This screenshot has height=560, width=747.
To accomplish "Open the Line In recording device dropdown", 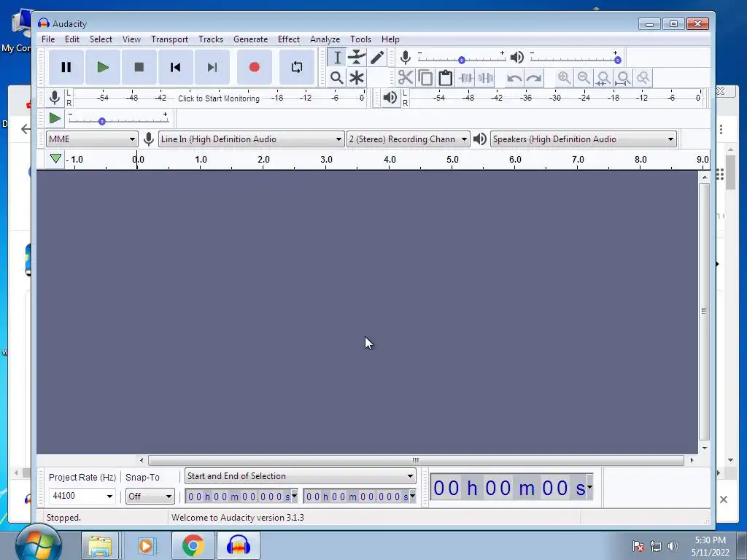I will (251, 139).
